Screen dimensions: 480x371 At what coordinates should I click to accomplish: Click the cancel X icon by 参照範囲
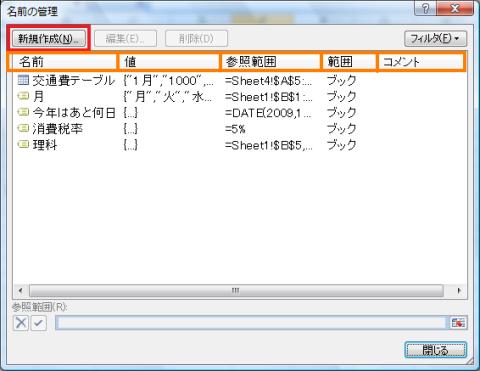(21, 323)
